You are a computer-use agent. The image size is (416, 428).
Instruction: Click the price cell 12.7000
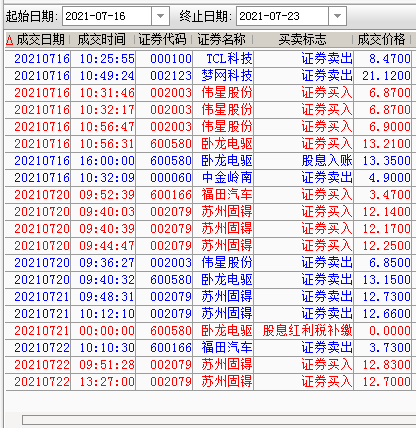[x=383, y=382]
